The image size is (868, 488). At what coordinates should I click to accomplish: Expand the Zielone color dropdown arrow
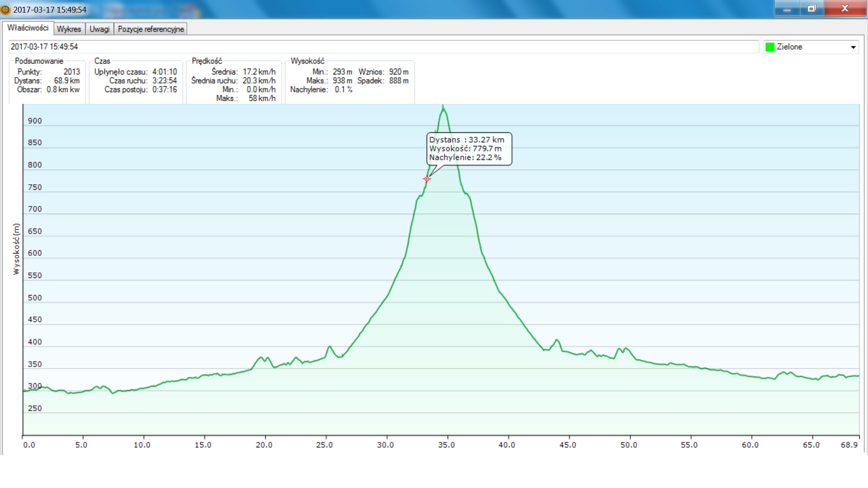[x=853, y=47]
